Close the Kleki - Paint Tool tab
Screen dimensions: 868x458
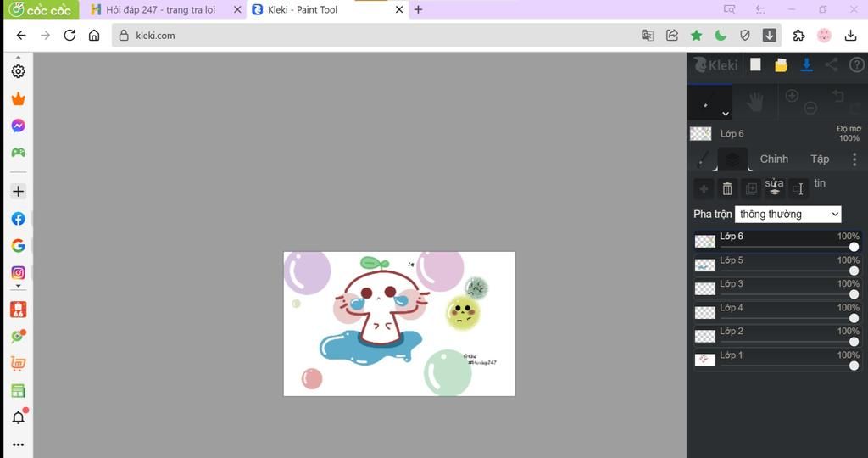tap(398, 9)
